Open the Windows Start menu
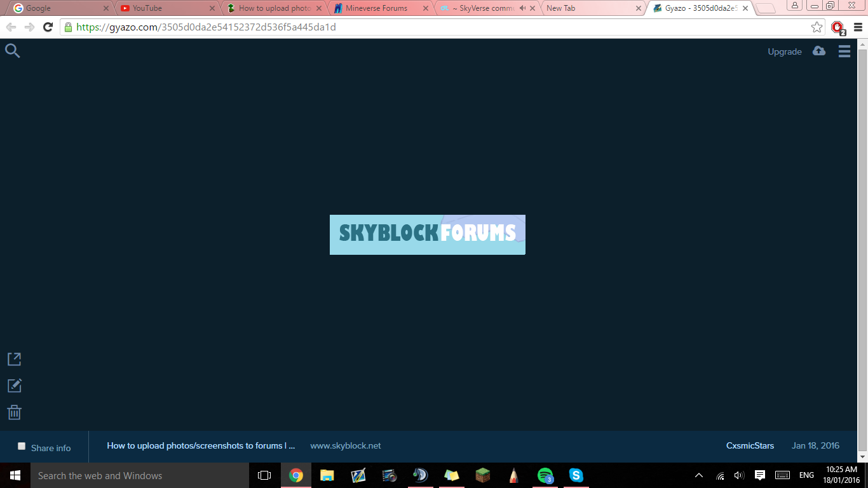Screen dimensions: 868x488 point(15,475)
